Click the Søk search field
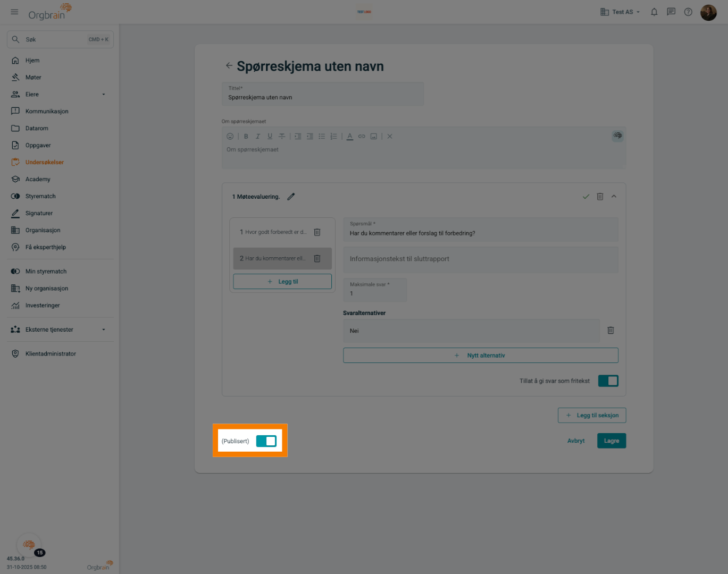This screenshot has width=728, height=574. (60, 39)
